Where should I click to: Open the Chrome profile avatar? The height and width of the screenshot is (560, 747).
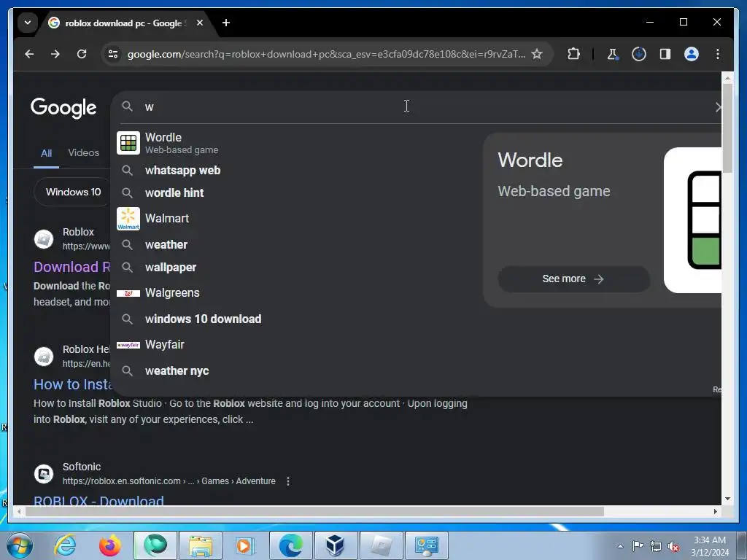click(692, 54)
